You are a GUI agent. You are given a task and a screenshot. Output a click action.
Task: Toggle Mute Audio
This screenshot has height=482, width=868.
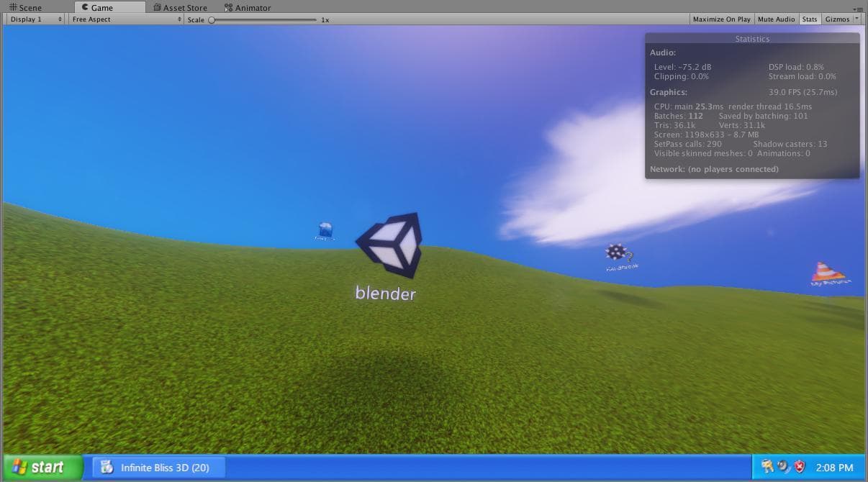tap(777, 19)
